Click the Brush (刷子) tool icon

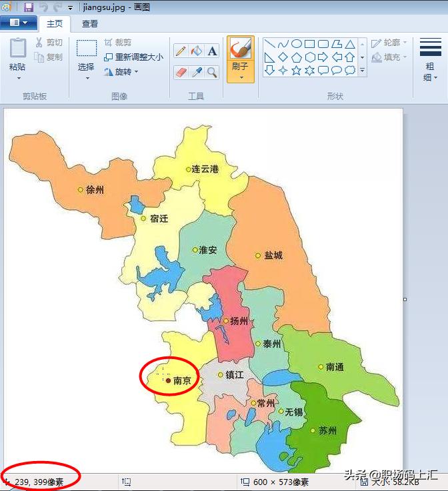[241, 48]
